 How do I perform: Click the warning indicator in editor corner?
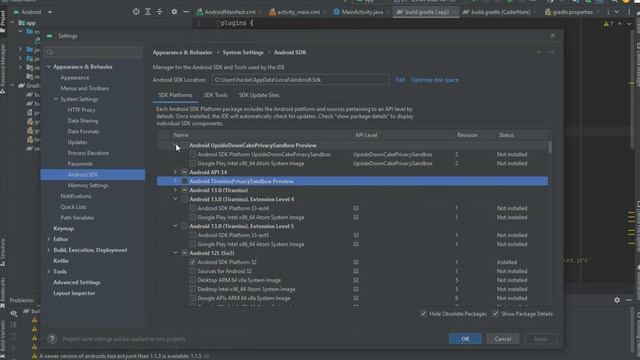[x=608, y=24]
